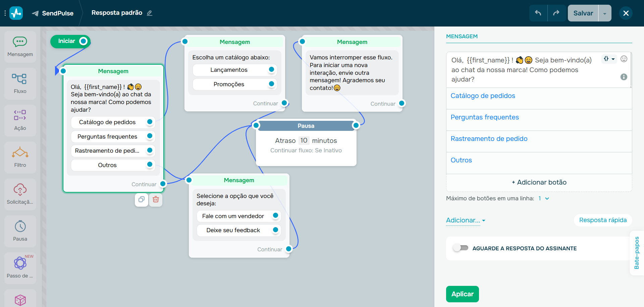The height and width of the screenshot is (307, 644).
Task: Select the Mensagem element in the sidebar
Action: [x=20, y=46]
